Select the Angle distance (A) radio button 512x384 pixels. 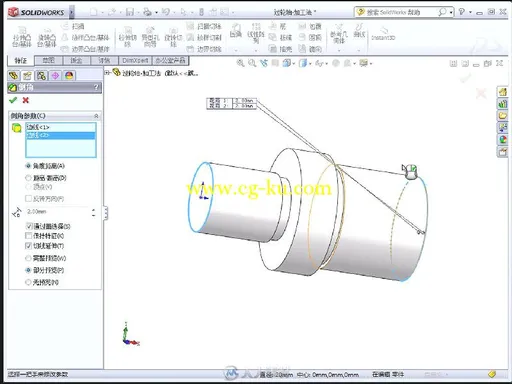pos(28,166)
